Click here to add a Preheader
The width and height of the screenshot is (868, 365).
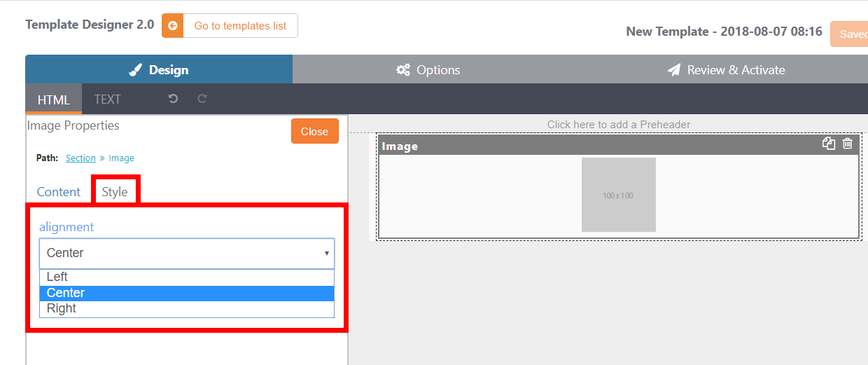point(619,125)
